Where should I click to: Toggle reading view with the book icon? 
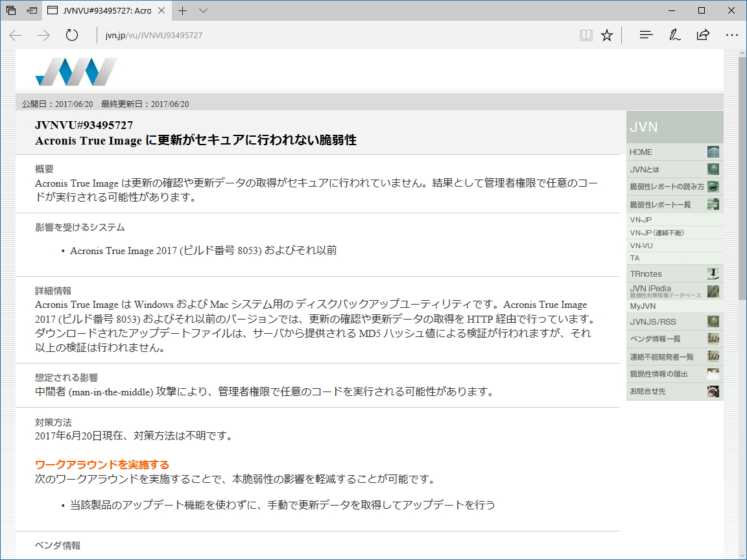586,35
